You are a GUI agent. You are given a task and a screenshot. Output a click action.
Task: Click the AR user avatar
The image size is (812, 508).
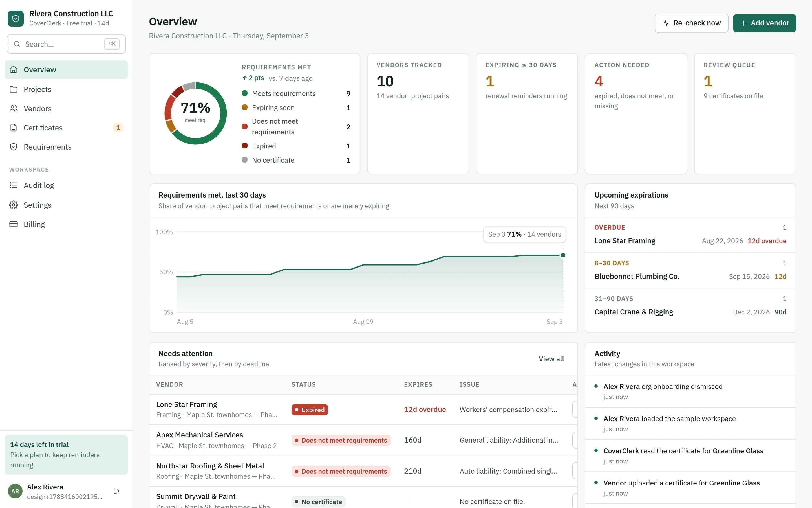click(x=15, y=491)
